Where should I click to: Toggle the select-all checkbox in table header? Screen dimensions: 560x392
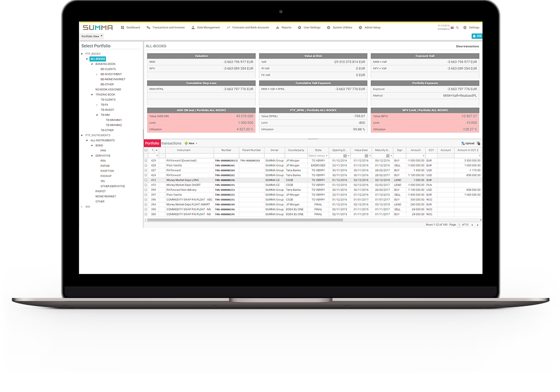pyautogui.click(x=146, y=150)
